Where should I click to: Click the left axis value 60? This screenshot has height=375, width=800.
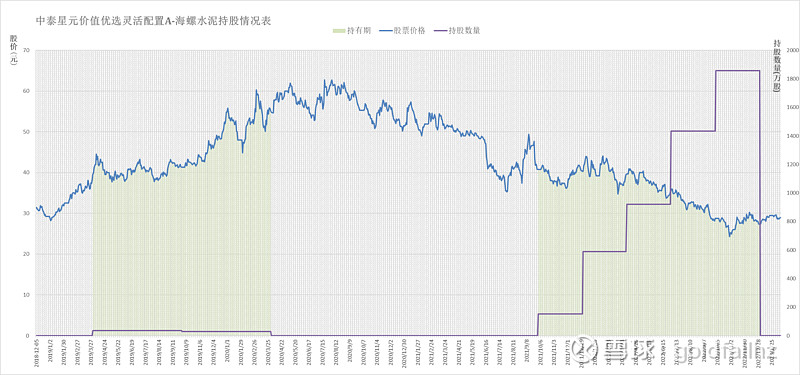coord(27,91)
